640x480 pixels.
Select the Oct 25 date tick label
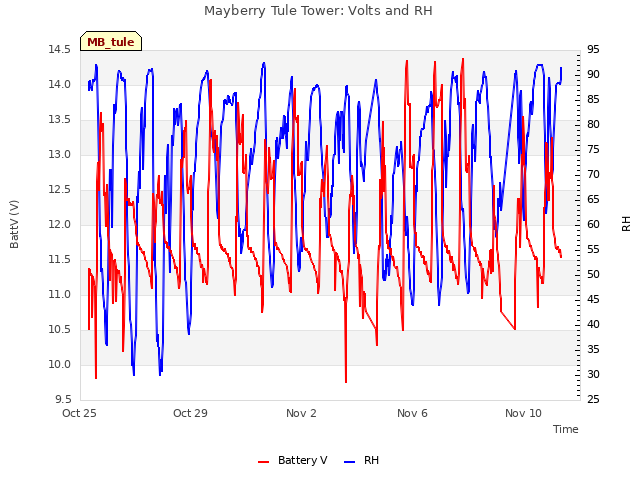(79, 413)
